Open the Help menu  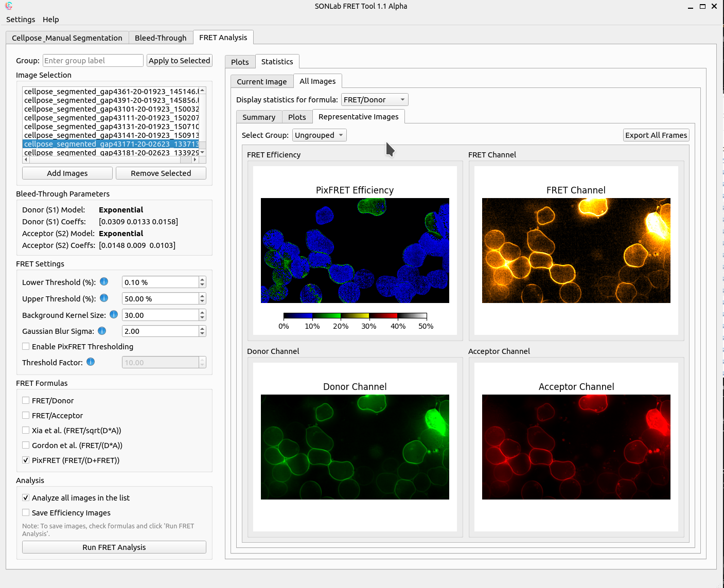pos(51,20)
